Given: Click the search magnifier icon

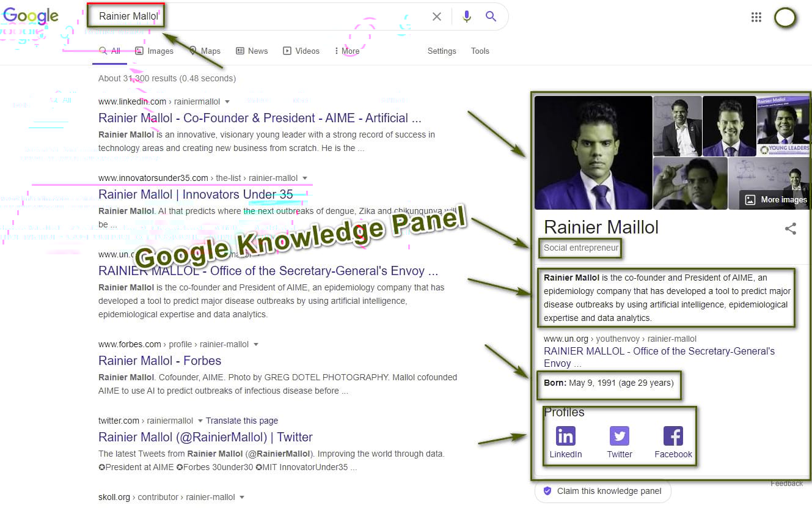Looking at the screenshot, I should pos(491,17).
